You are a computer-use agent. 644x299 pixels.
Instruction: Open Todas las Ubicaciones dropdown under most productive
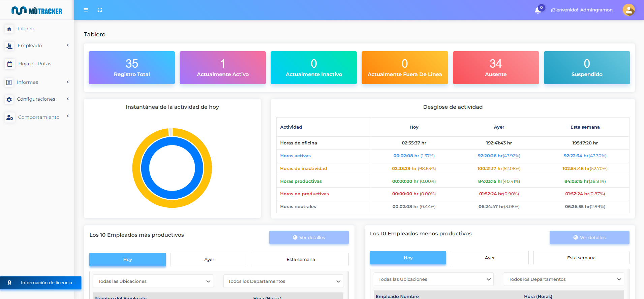tap(153, 281)
